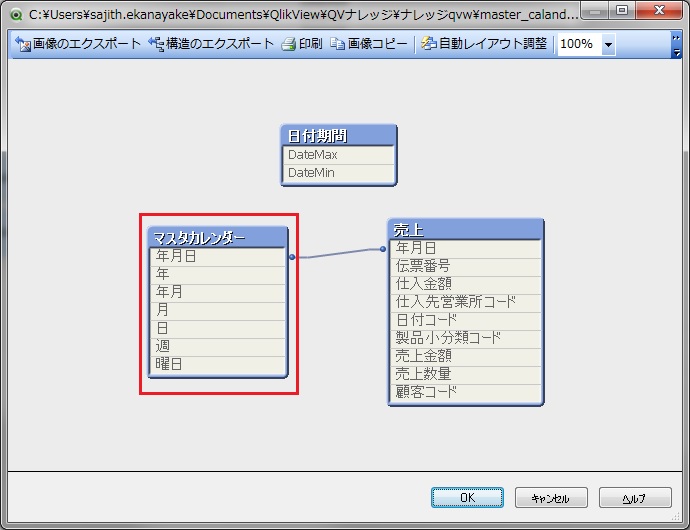Select the 日付期間 table header
The image size is (690, 530).
click(x=339, y=136)
